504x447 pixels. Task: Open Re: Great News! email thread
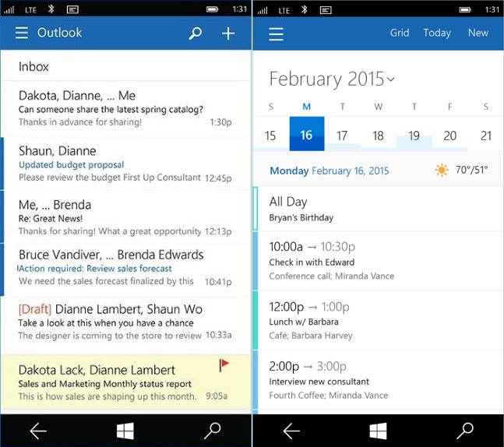[x=126, y=217]
